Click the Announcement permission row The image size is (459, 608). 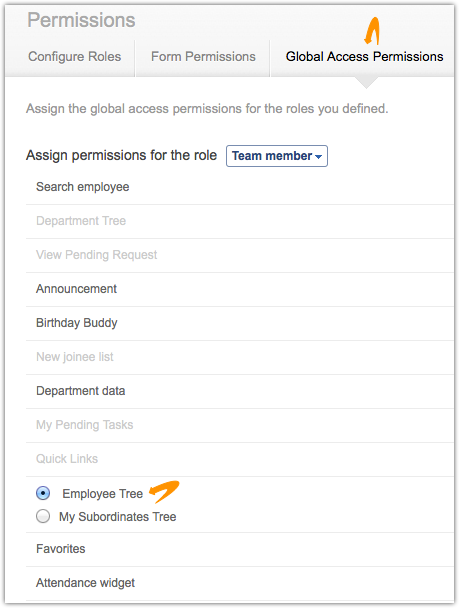pyautogui.click(x=240, y=289)
